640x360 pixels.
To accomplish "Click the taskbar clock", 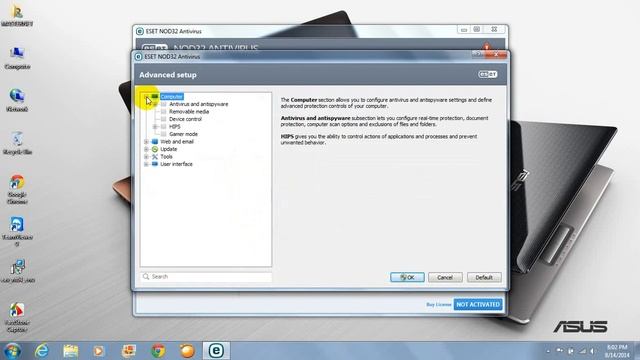I will coord(617,351).
